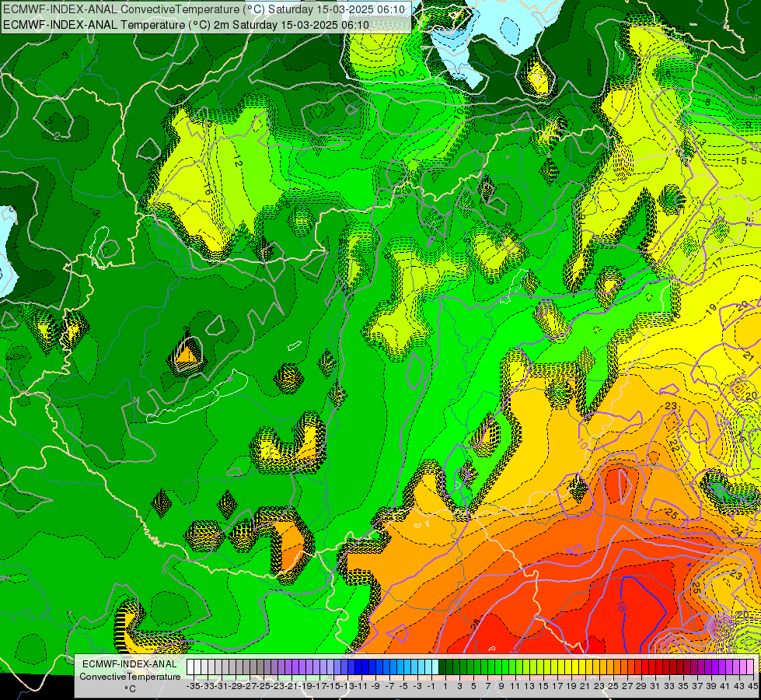Image resolution: width=761 pixels, height=700 pixels.
Task: Click the ConvectiveTemperature label in the legend
Action: coord(130,676)
